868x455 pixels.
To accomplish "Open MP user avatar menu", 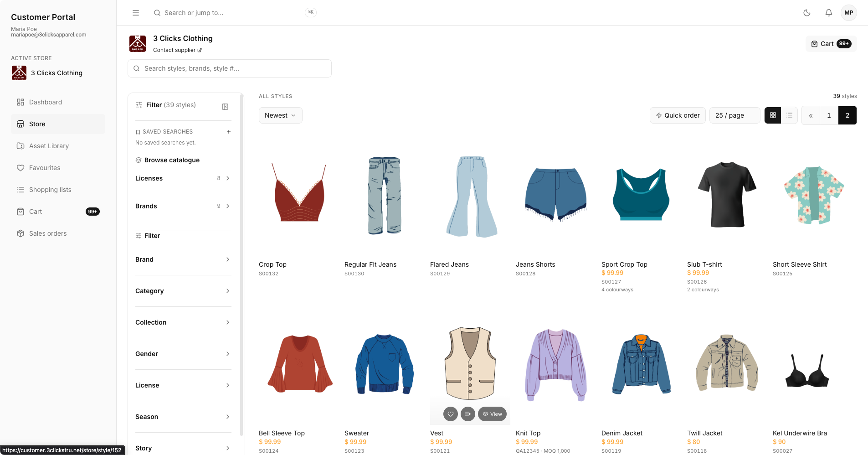I will tap(849, 13).
